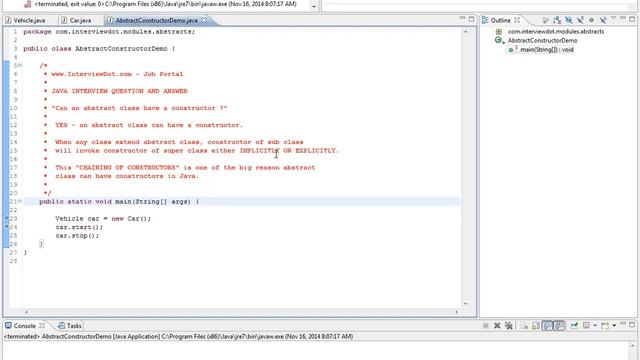Click the Terminate button in Console toolbar

[x=485, y=325]
